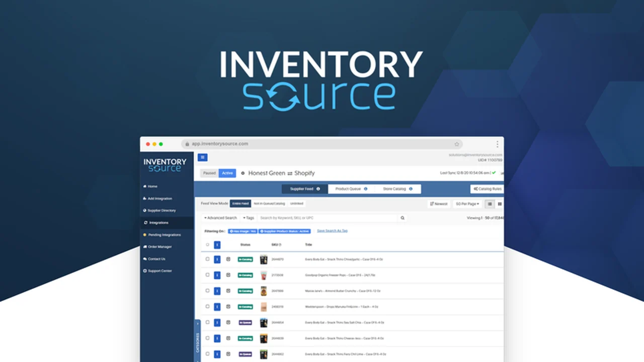The image size is (644, 362).
Task: Click the Inventory Source sidebar logo
Action: (165, 165)
